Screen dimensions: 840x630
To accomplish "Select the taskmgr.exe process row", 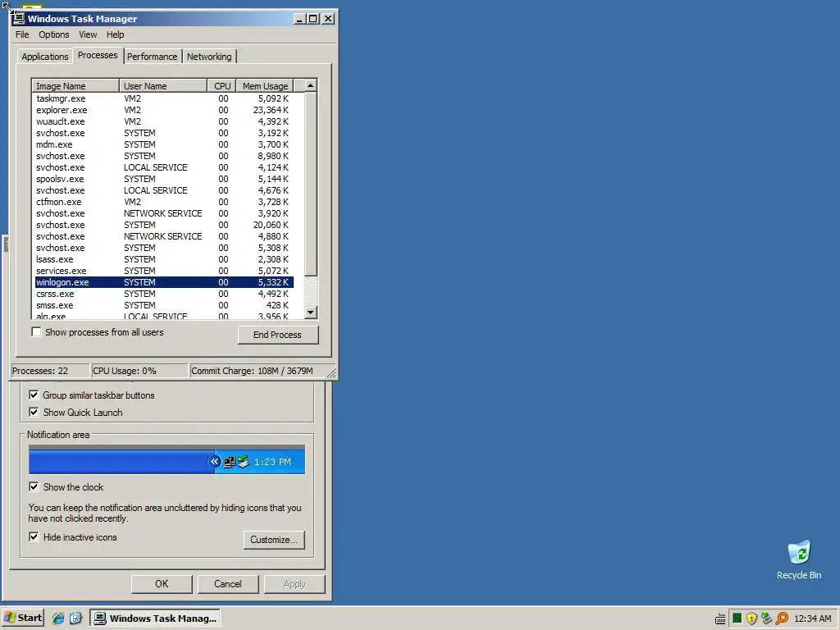I will coord(164,98).
